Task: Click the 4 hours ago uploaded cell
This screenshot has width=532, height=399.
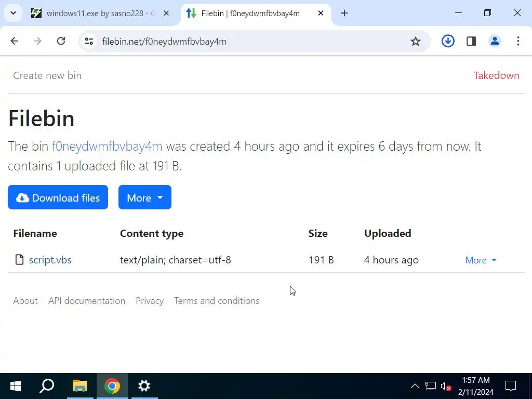Action: pos(391,260)
